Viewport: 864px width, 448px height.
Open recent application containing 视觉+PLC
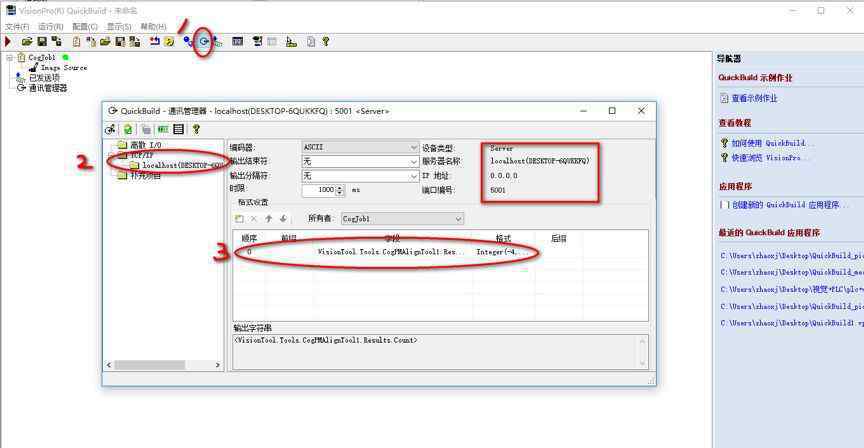click(792, 289)
